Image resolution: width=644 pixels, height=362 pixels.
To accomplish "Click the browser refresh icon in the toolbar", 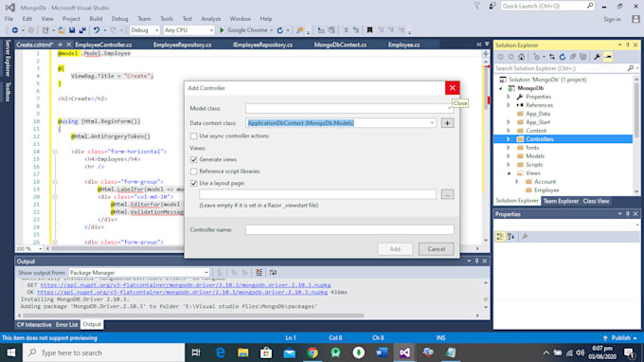I will click(x=280, y=30).
